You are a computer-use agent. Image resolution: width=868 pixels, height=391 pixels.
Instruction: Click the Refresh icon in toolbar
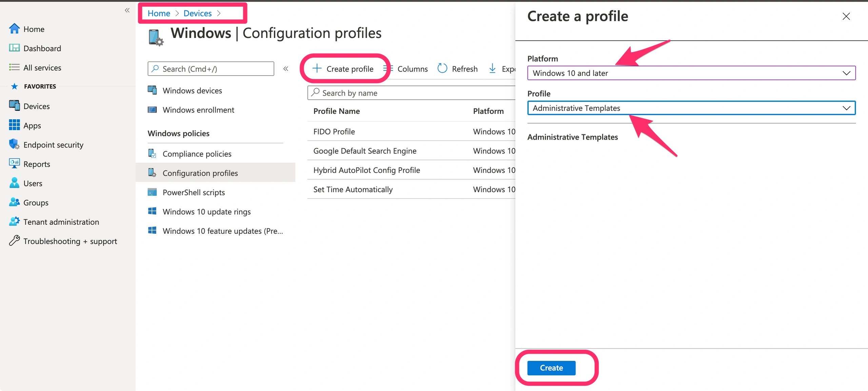[x=442, y=68]
